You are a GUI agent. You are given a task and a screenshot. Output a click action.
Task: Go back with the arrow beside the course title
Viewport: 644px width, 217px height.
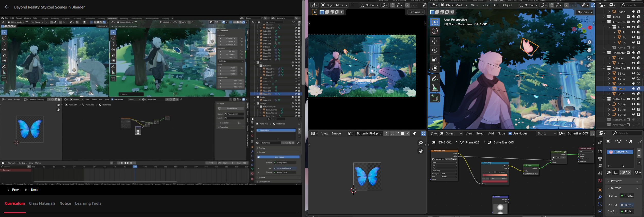pos(7,7)
